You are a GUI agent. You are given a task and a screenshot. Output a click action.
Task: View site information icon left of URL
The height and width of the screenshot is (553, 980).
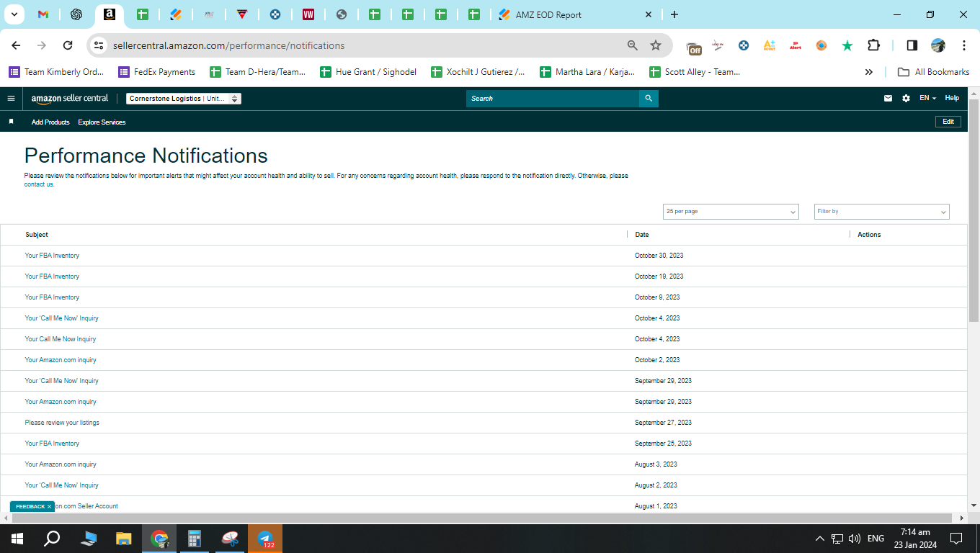point(99,45)
